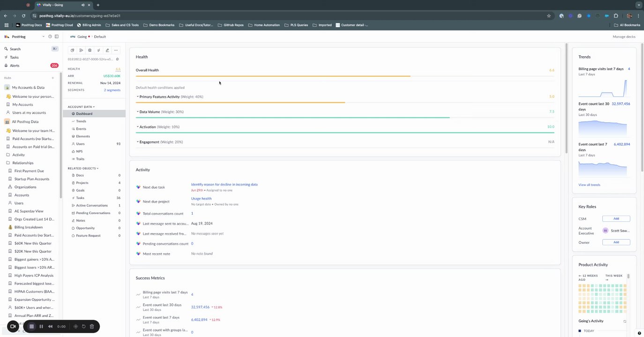This screenshot has width=644, height=337.
Task: Open the Usage health project link
Action: pos(201,198)
